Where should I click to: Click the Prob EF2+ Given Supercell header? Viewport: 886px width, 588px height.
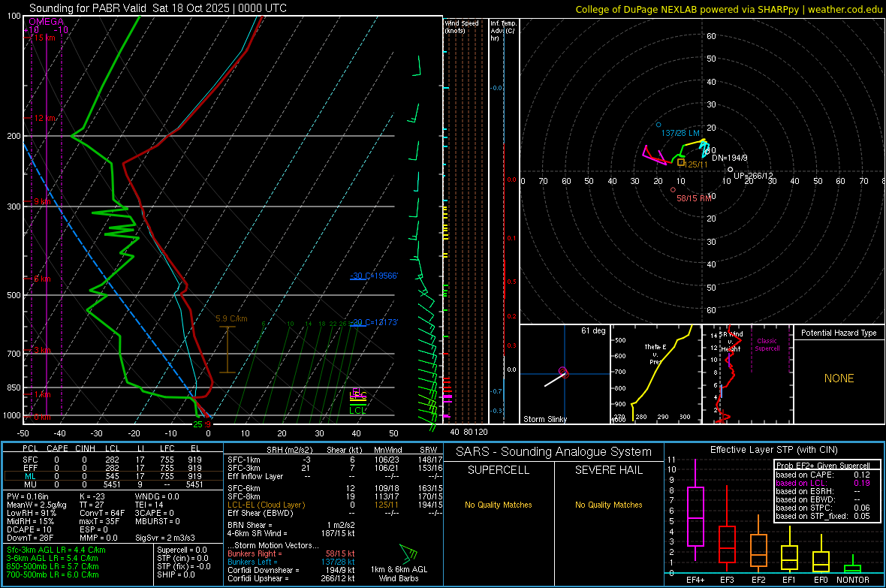(x=823, y=466)
